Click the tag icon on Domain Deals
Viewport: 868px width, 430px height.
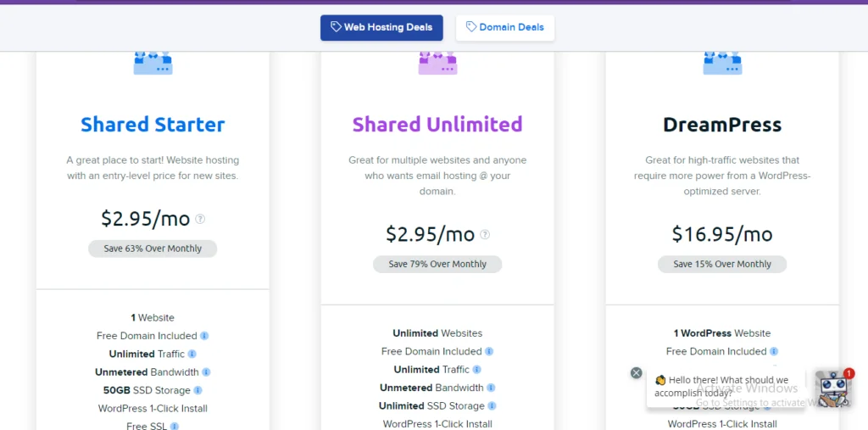(x=471, y=26)
